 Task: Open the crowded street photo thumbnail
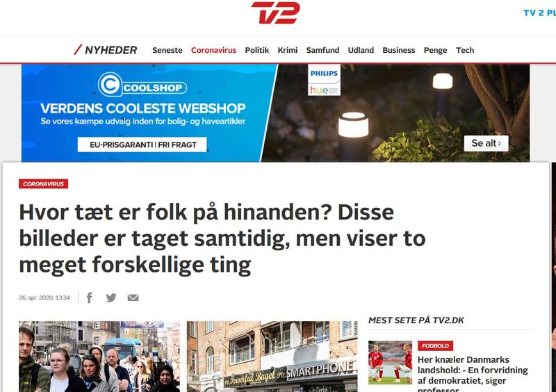[x=99, y=357]
